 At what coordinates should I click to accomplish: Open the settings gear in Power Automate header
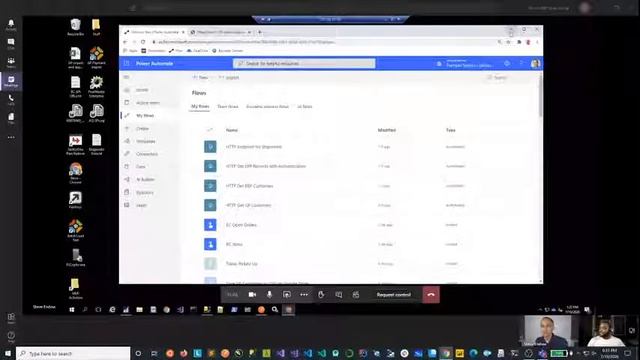click(507, 63)
